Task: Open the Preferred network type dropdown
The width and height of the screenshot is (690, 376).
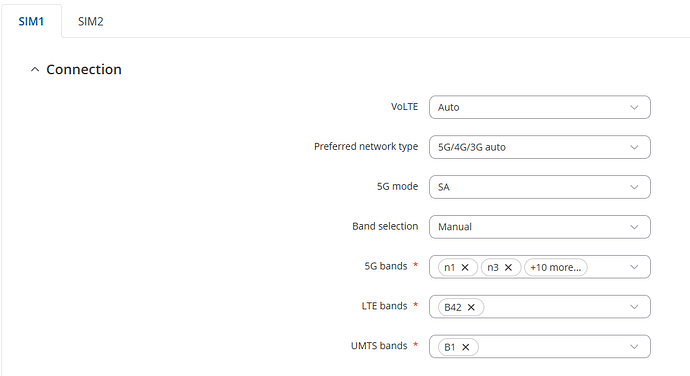Action: point(540,147)
